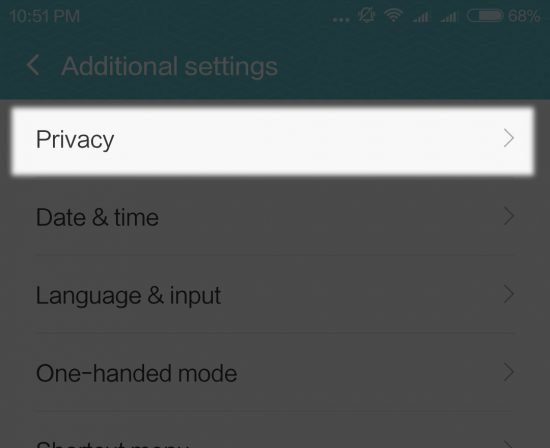The image size is (550, 448).
Task: Open One-handed mode settings
Action: pos(275,373)
